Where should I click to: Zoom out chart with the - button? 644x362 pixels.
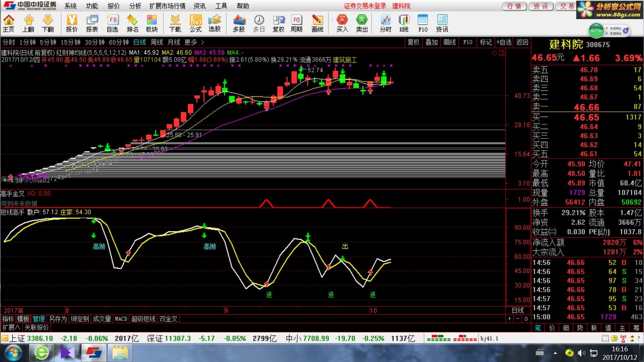coord(518,319)
